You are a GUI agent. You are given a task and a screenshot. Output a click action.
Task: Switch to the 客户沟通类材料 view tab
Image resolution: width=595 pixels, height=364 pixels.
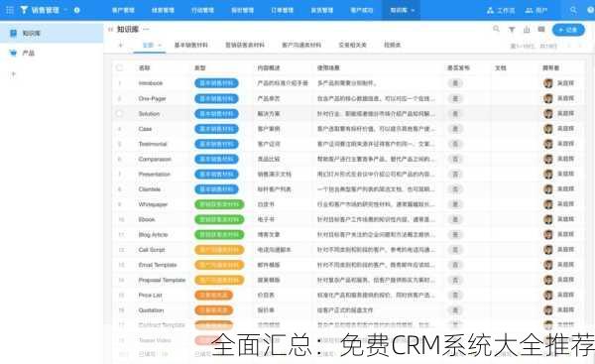[301, 45]
